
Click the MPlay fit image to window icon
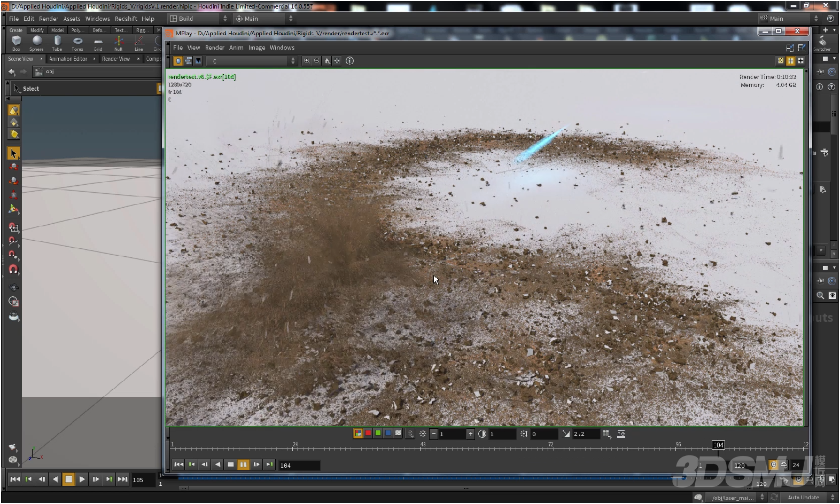tap(337, 61)
